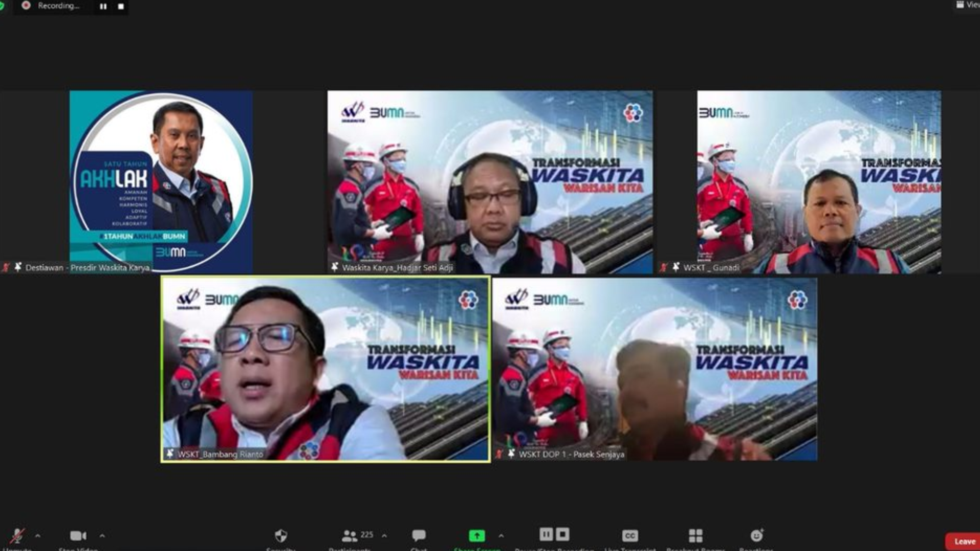The height and width of the screenshot is (551, 980).
Task: Click the red Recording indicator dot
Action: (26, 6)
